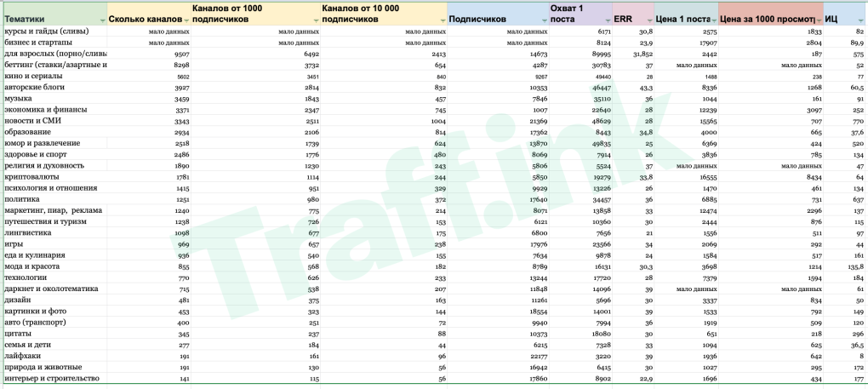Click the ERR value 31,852 cell

(x=633, y=54)
